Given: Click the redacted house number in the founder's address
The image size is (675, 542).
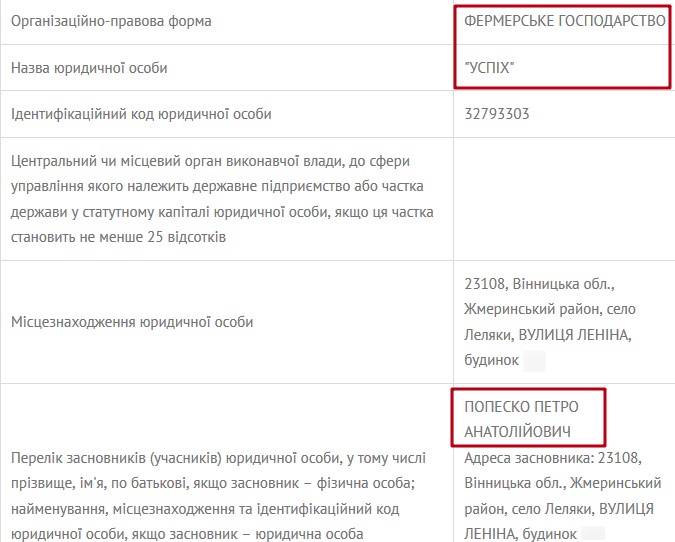Looking at the screenshot, I should 595,535.
